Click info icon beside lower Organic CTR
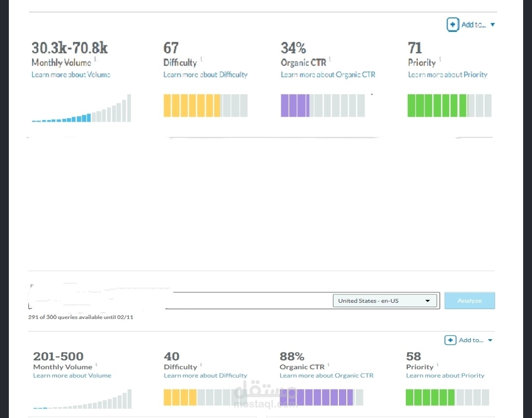The width and height of the screenshot is (532, 418). click(x=329, y=364)
